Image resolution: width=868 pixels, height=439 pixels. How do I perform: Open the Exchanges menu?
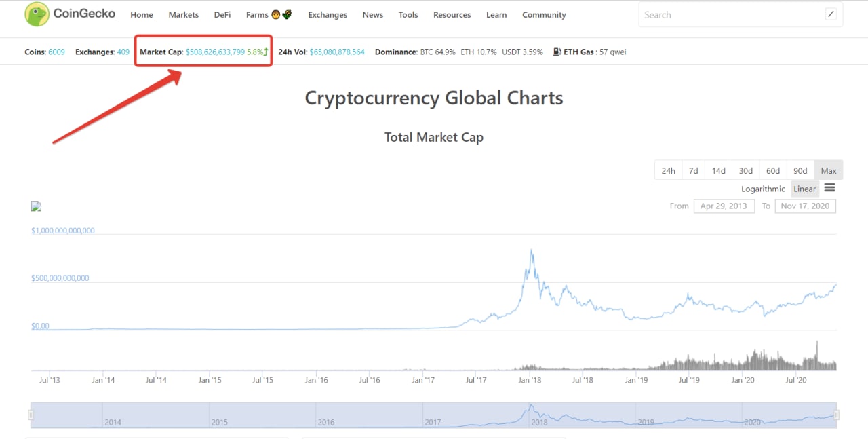328,14
